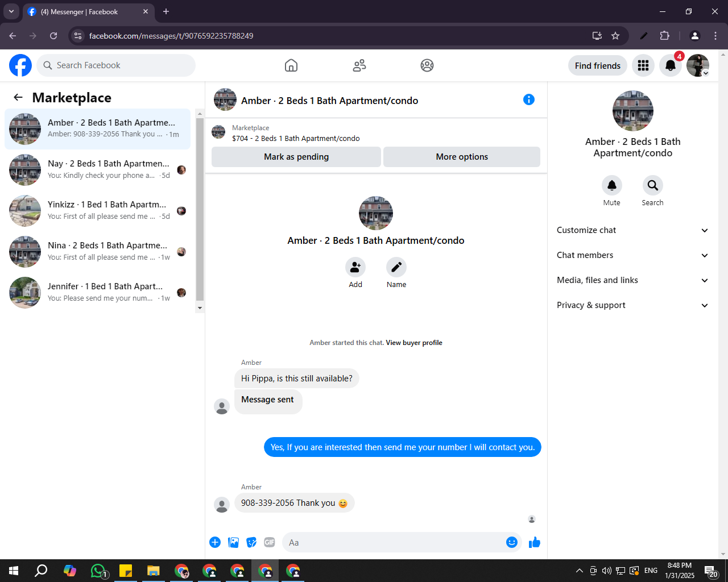
Task: Click the conversation list scrollbar
Action: [x=200, y=210]
